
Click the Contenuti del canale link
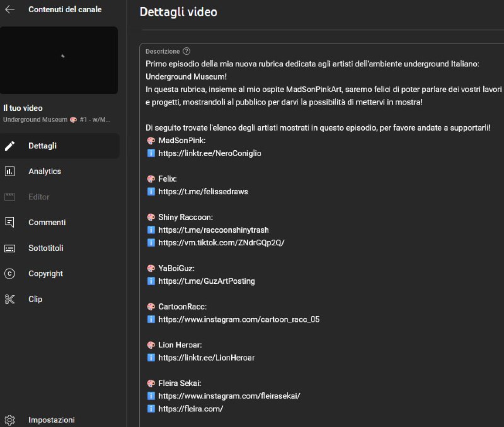pos(65,9)
